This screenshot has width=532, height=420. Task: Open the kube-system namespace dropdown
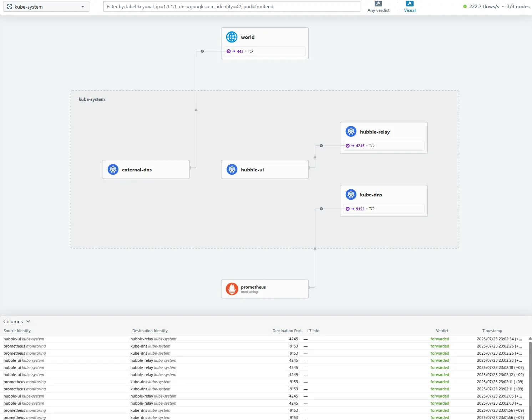46,7
